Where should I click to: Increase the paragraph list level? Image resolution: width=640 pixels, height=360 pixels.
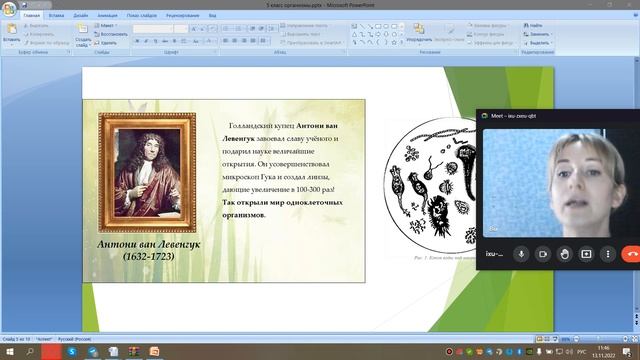click(261, 29)
